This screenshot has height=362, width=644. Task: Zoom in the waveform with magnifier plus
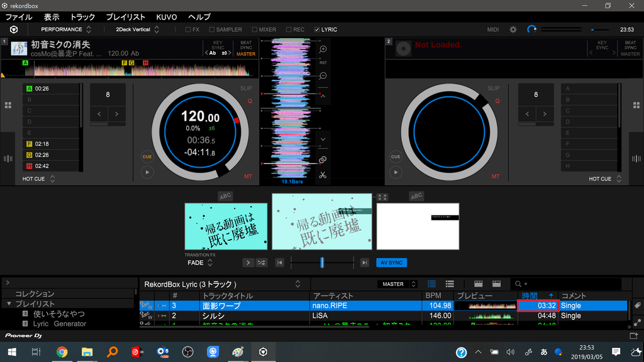point(323,49)
